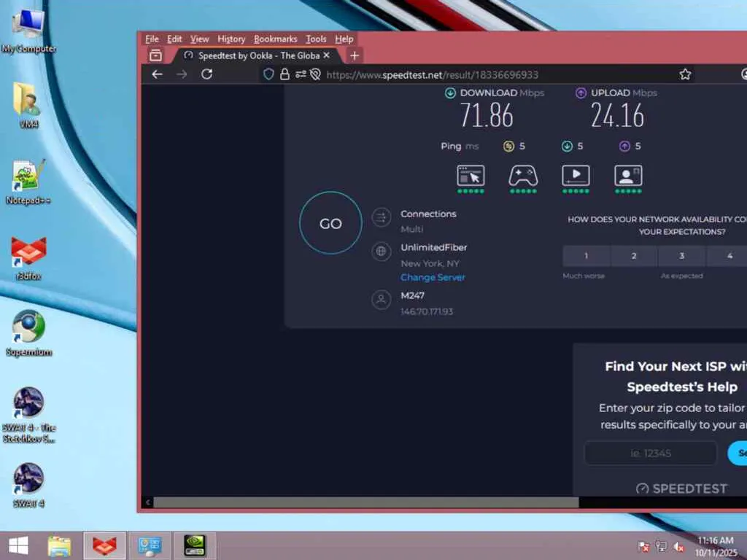Click the speedtest.net URL in address bar
This screenshot has width=747, height=560.
pyautogui.click(x=432, y=75)
